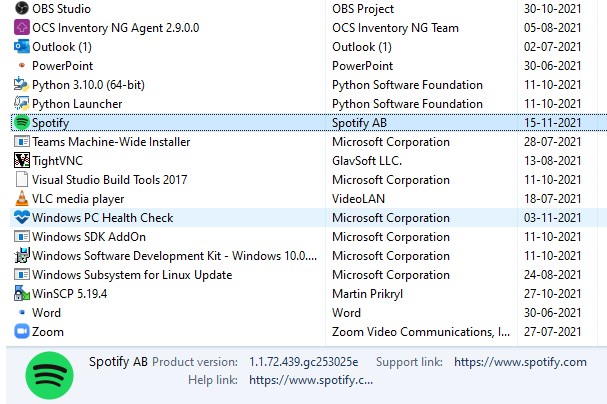607x404 pixels.
Task: Select the Zoom program name
Action: [x=48, y=332]
